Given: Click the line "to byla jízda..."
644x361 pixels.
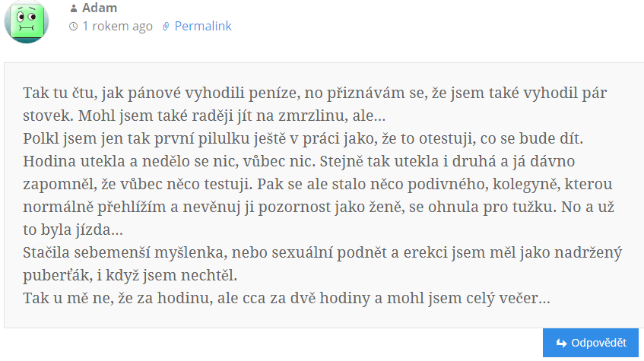Looking at the screenshot, I should click(x=73, y=230).
